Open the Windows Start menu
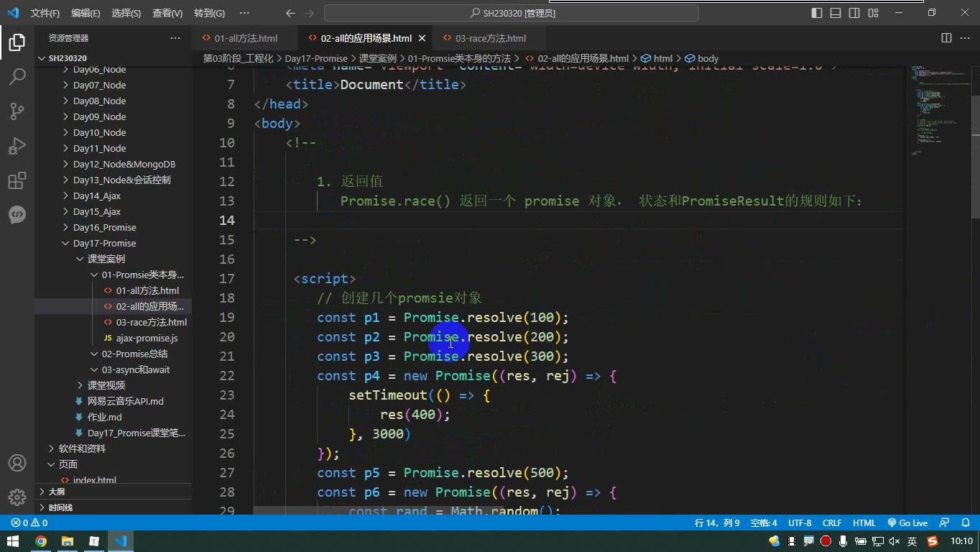 pos(12,541)
